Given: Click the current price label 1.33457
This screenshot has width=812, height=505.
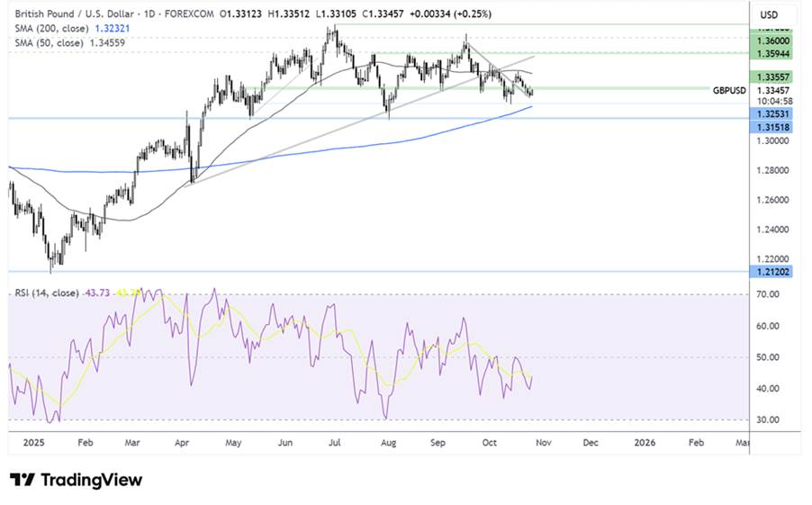Looking at the screenshot, I should tap(772, 91).
